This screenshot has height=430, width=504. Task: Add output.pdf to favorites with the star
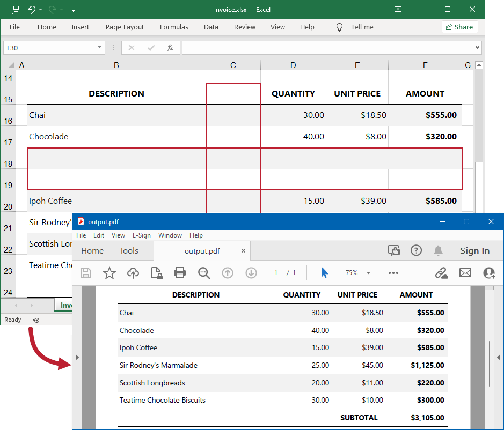(109, 273)
